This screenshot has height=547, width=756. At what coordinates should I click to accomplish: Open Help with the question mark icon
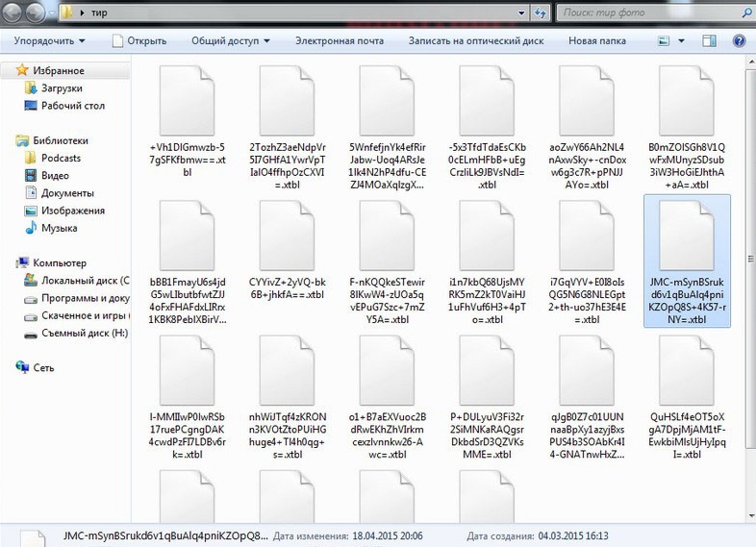(x=739, y=41)
